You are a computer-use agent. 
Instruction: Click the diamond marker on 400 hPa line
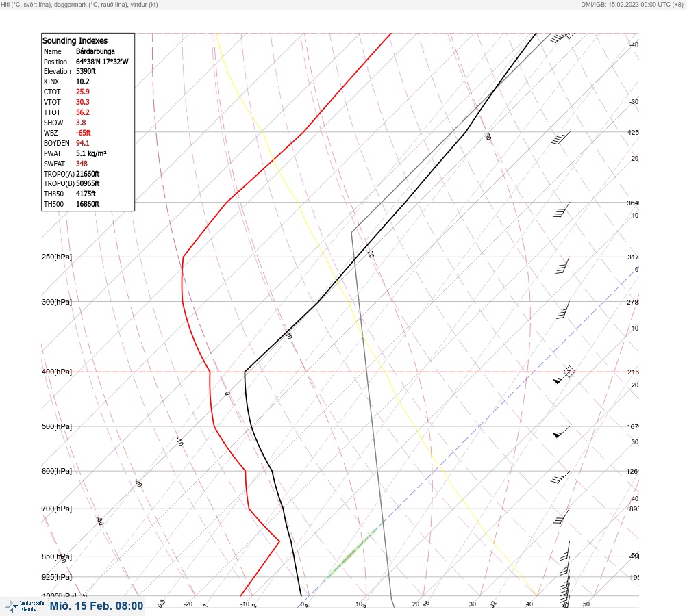pos(569,372)
